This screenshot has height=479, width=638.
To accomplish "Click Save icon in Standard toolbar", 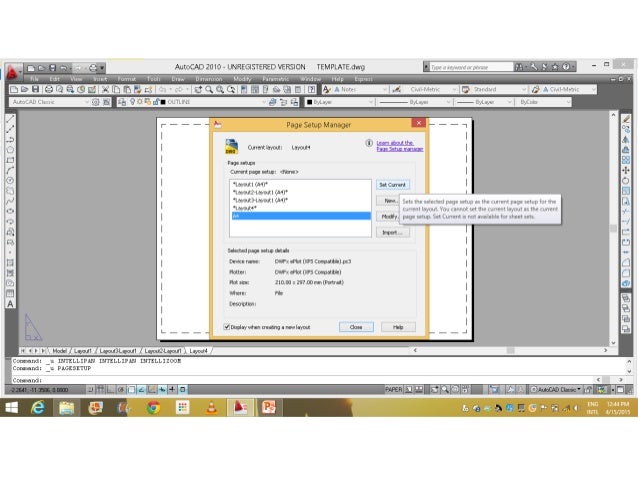I will 35,89.
